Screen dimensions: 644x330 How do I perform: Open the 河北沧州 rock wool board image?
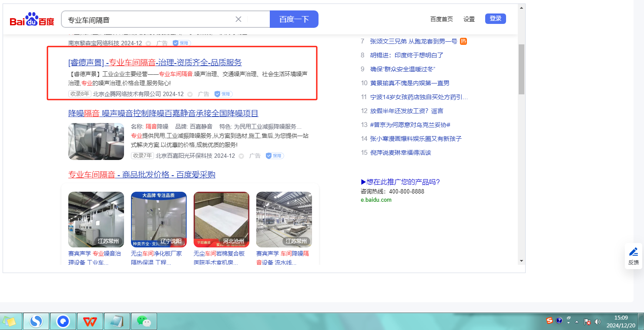tap(221, 220)
